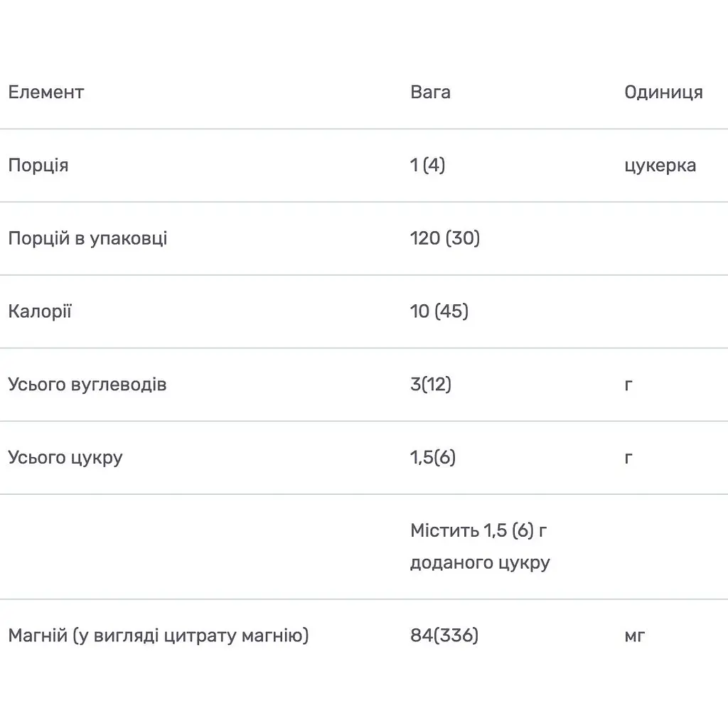
Task: Click the "мг" unit cell
Action: point(634,636)
